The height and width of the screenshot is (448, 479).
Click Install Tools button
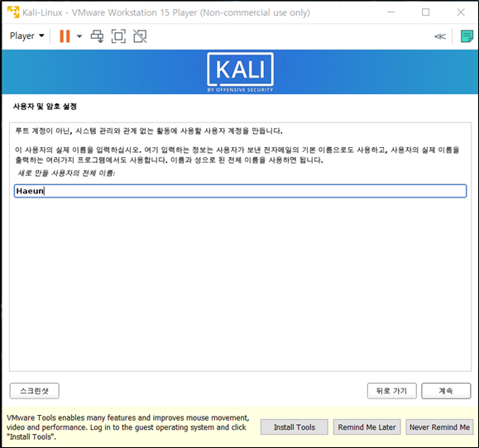tap(295, 427)
